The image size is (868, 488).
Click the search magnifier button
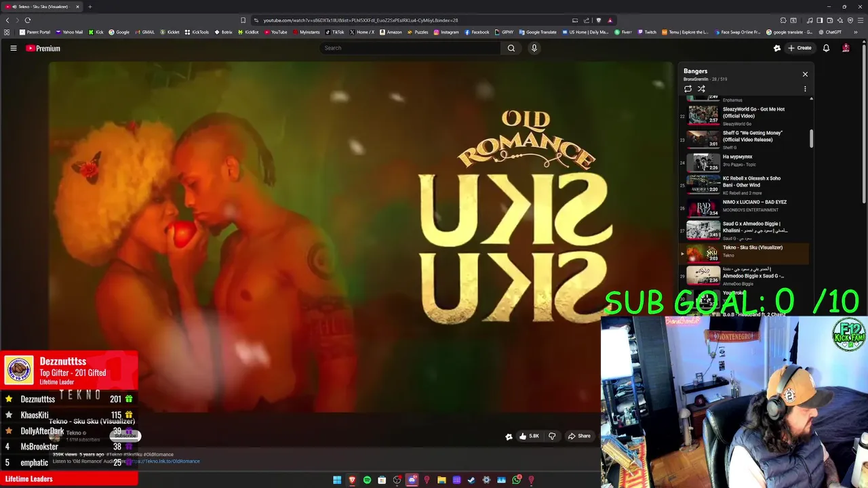click(x=511, y=48)
